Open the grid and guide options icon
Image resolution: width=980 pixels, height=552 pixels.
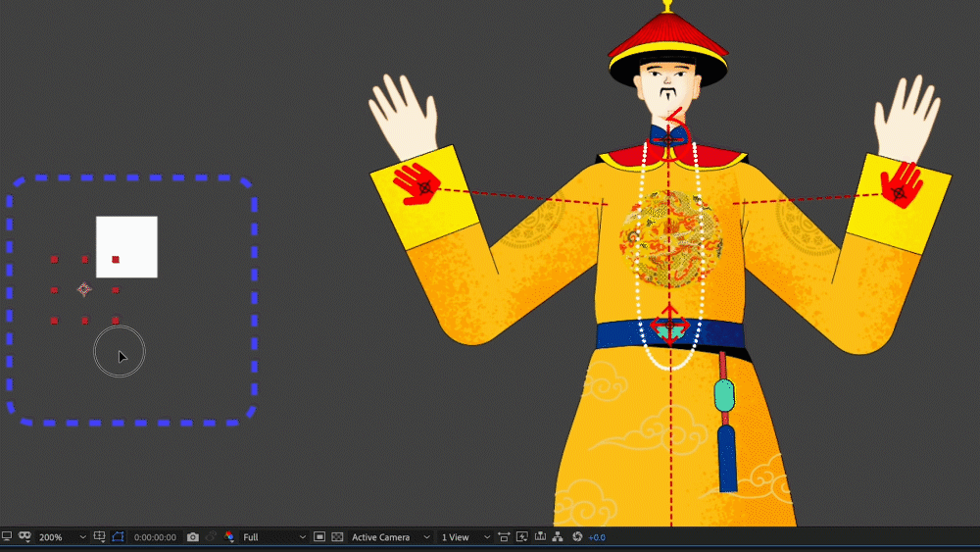[99, 536]
